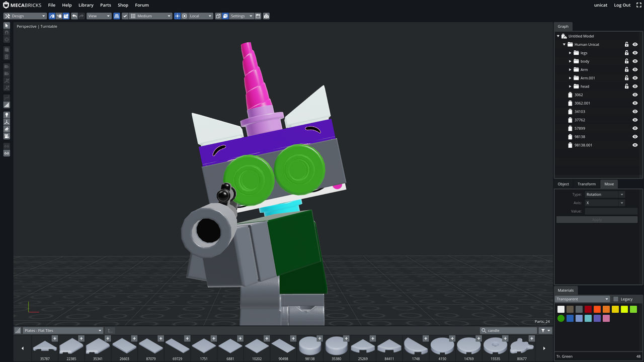Open the Graph panel tab
The image size is (644, 362).
click(563, 26)
